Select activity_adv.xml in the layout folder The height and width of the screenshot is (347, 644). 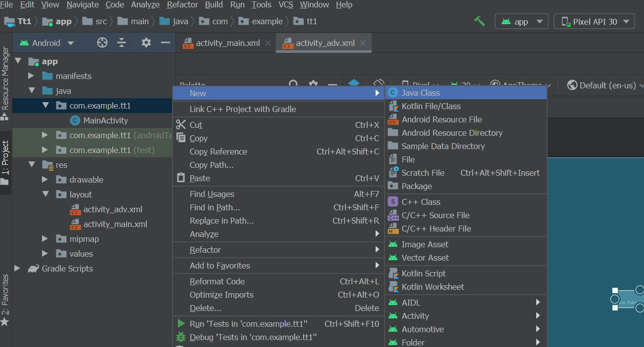113,209
